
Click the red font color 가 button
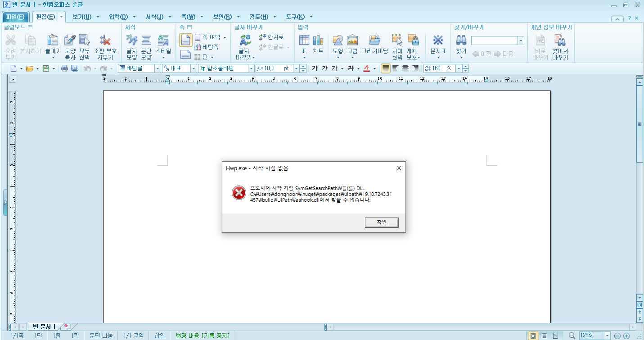366,68
